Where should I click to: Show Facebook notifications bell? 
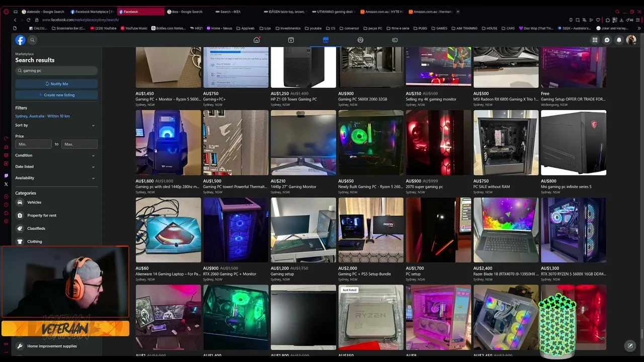tap(619, 40)
